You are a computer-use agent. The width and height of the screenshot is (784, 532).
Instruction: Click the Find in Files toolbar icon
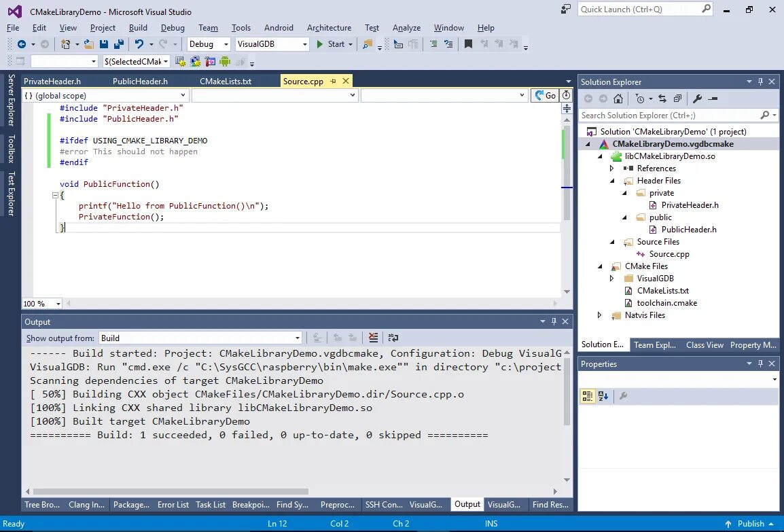tap(368, 44)
